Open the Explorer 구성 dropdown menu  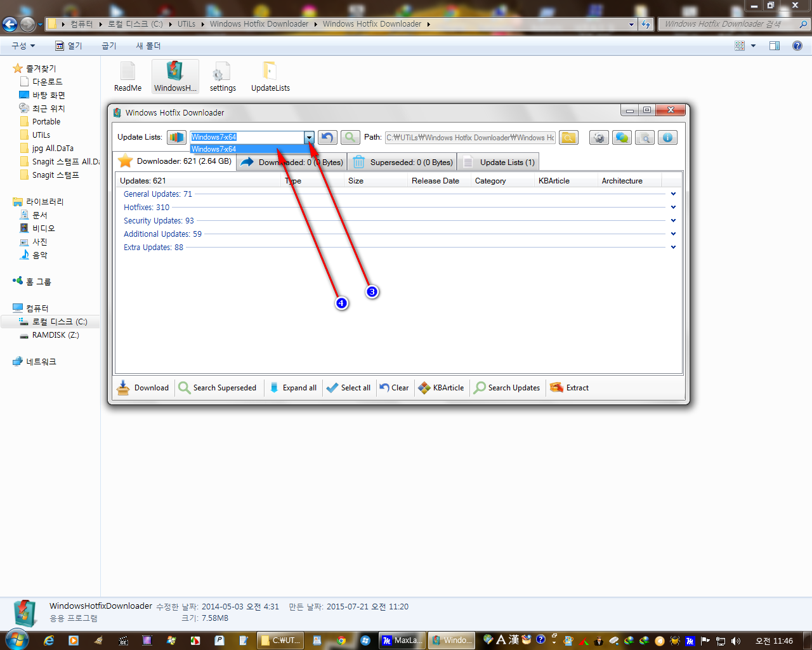(x=23, y=46)
